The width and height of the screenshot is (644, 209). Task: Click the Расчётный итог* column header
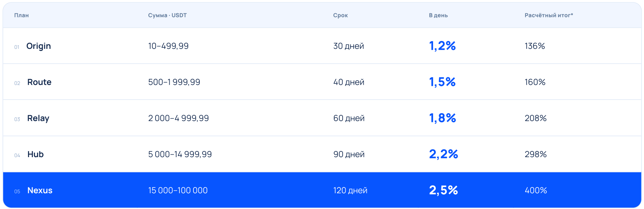(x=549, y=15)
